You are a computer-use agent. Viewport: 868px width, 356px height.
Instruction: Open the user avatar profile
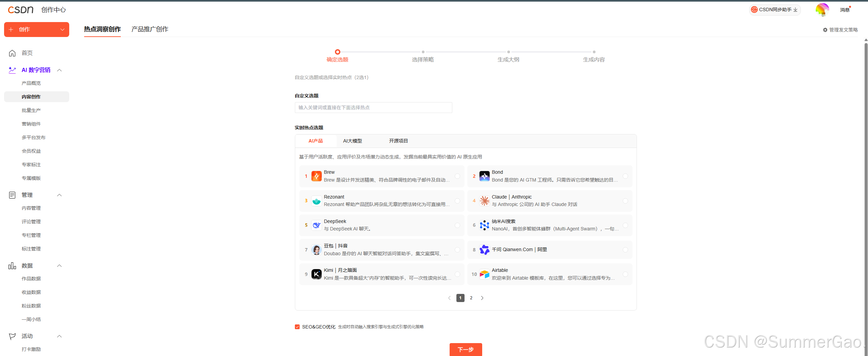(822, 10)
